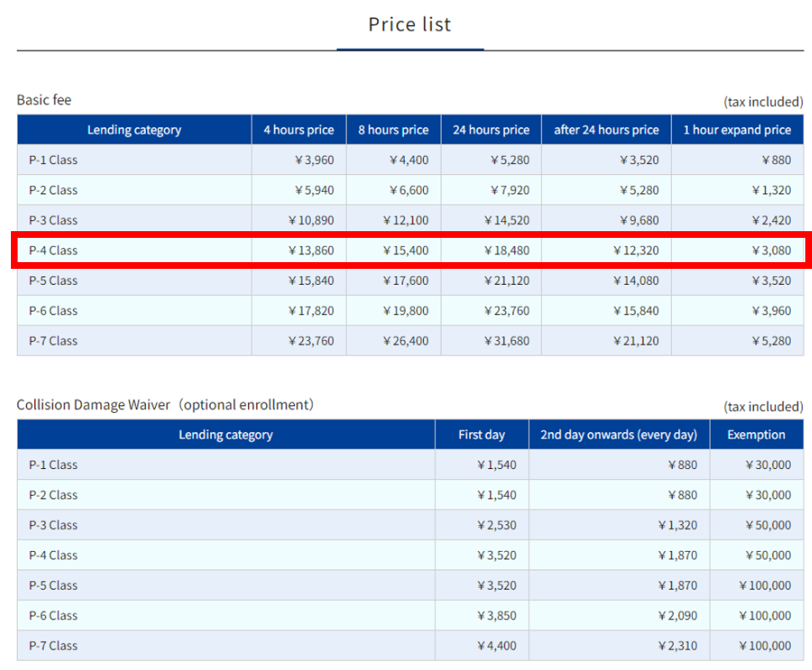The width and height of the screenshot is (812, 670).
Task: Click P-1 Class 24 hours price ¥5,280
Action: pyautogui.click(x=510, y=160)
